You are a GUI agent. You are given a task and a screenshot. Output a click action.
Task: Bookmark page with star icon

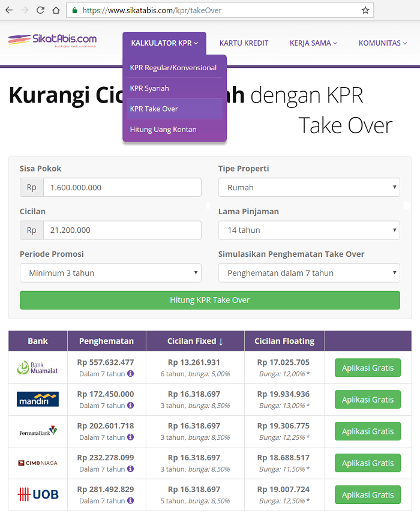(365, 10)
